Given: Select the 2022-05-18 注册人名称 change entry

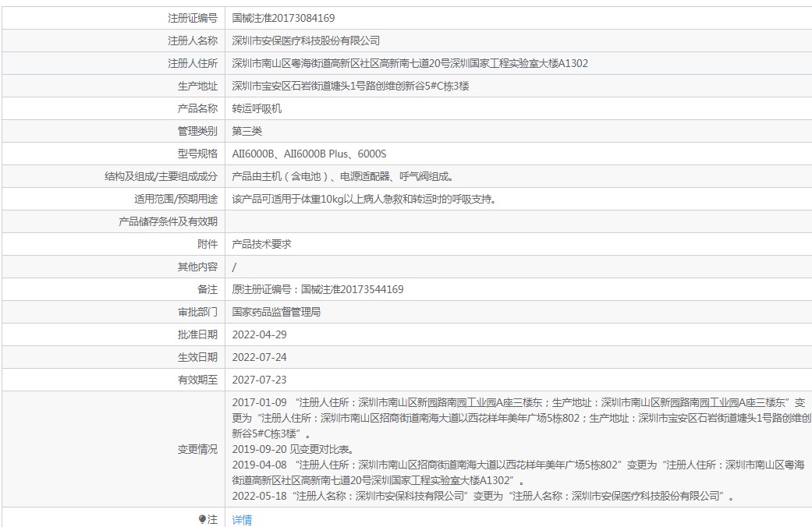Looking at the screenshot, I should click(483, 496).
